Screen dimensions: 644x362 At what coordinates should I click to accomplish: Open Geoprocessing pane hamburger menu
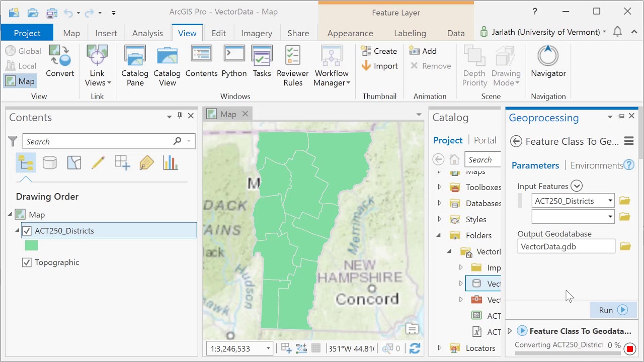[628, 141]
